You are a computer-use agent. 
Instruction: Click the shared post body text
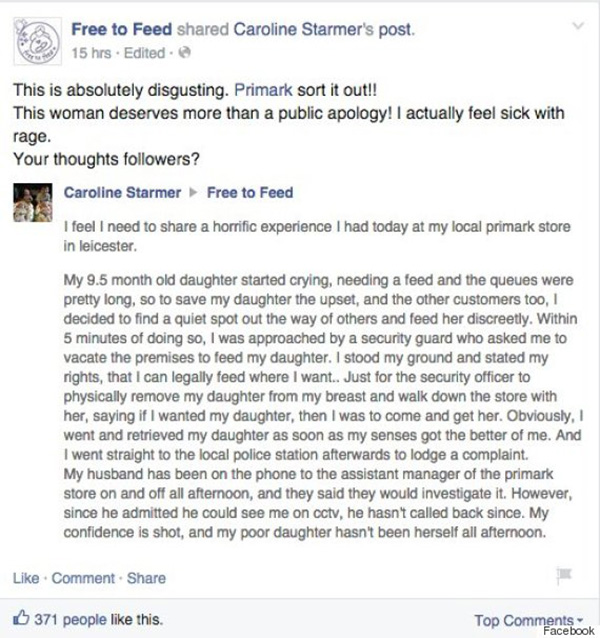pos(323,379)
